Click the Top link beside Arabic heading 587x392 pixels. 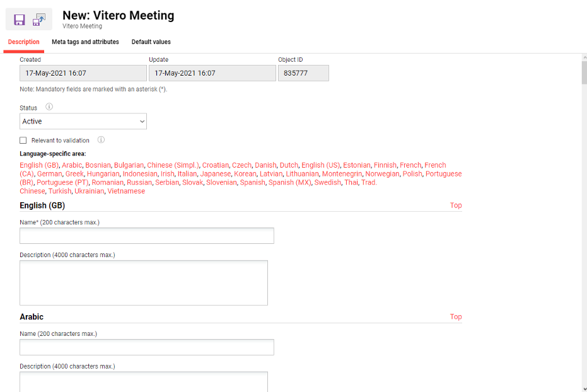[x=455, y=317]
